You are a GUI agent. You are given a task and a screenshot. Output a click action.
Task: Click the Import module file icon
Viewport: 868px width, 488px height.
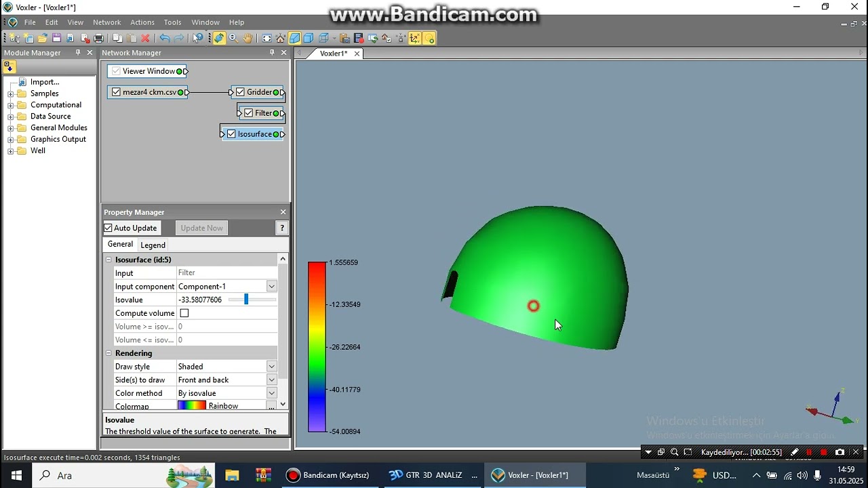point(22,82)
